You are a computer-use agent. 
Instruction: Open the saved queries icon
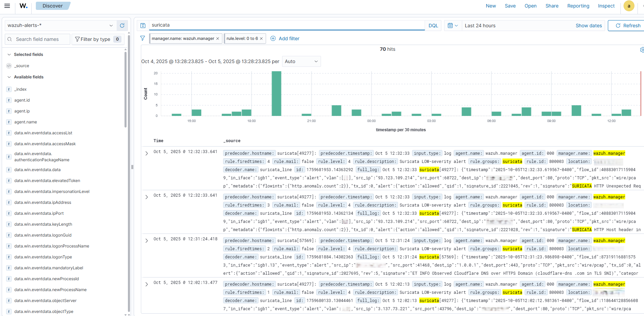tap(143, 26)
